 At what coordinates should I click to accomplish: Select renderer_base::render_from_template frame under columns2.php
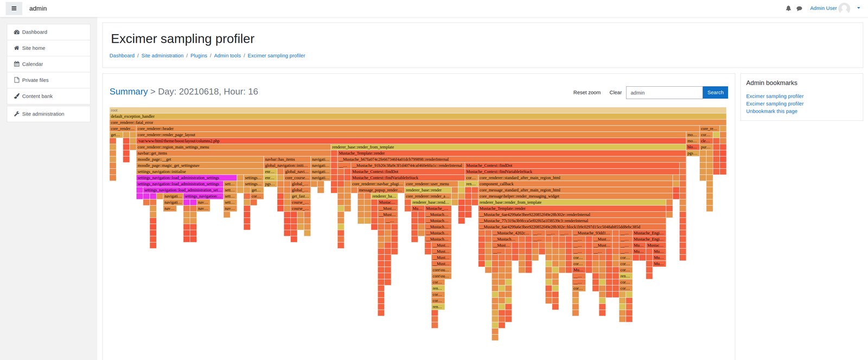[x=508, y=147]
